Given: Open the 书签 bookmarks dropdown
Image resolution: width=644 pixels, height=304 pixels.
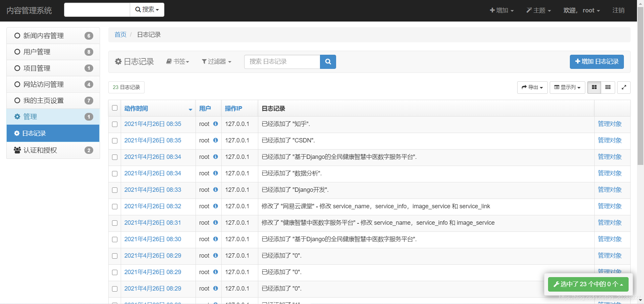Looking at the screenshot, I should pos(178,61).
